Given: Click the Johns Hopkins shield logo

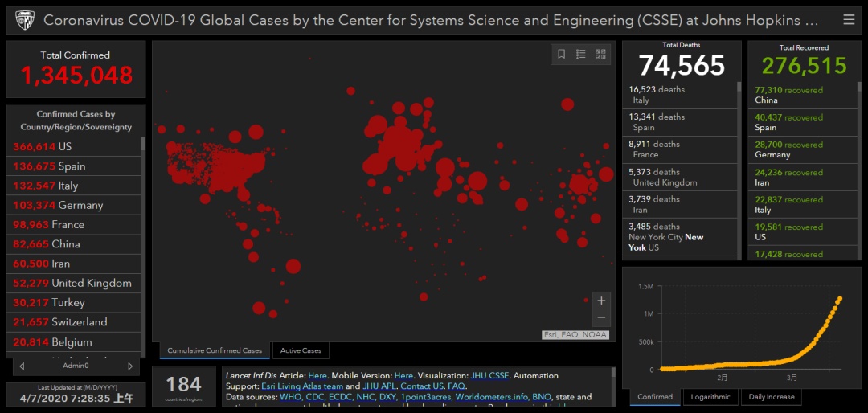Looking at the screenshot, I should coord(24,20).
